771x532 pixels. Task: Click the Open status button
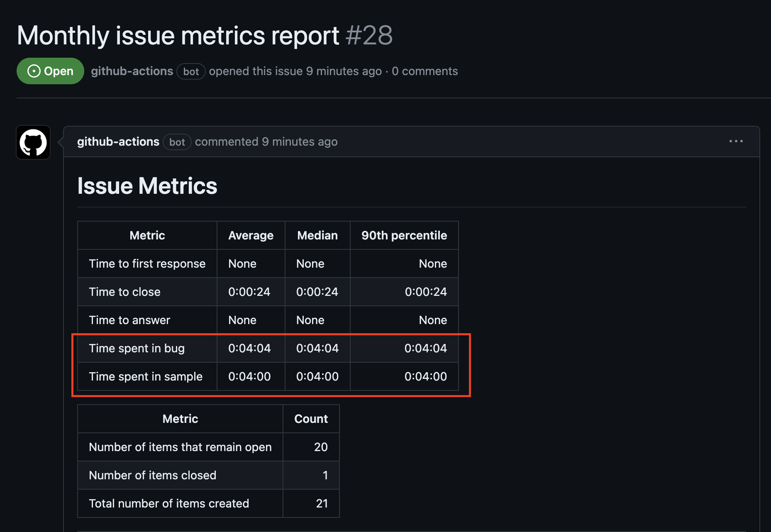point(50,71)
